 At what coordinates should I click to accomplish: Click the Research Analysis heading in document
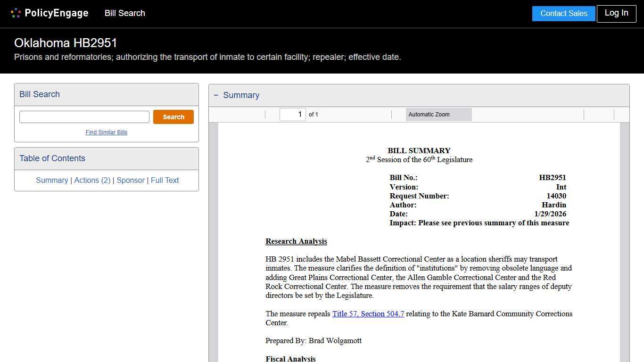(296, 241)
